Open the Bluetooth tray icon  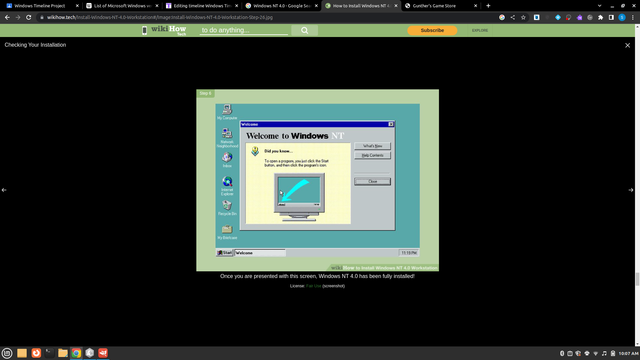coord(562,353)
